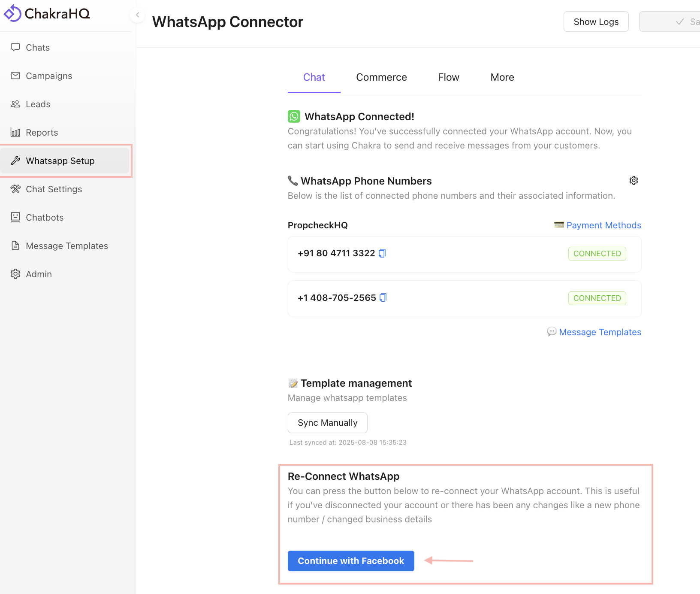Viewport: 700px width, 594px height.
Task: Click the Reports bar chart icon
Action: 15,132
